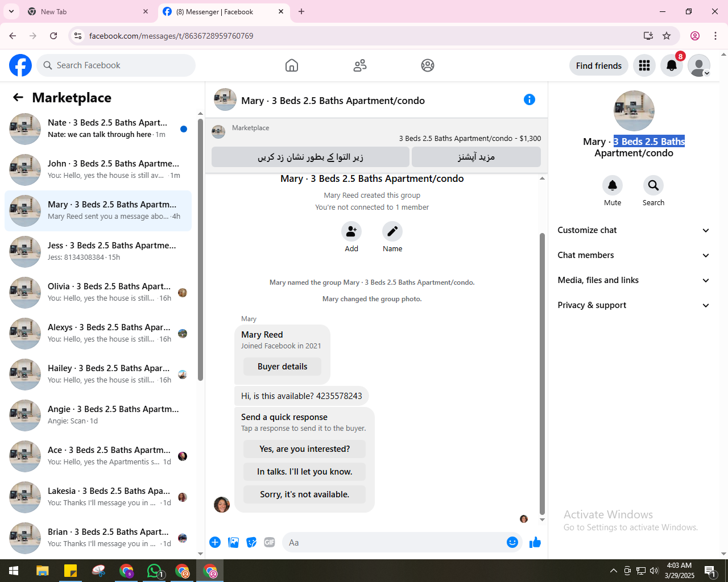Open the apps grid menu icon
728x582 pixels.
coord(644,65)
